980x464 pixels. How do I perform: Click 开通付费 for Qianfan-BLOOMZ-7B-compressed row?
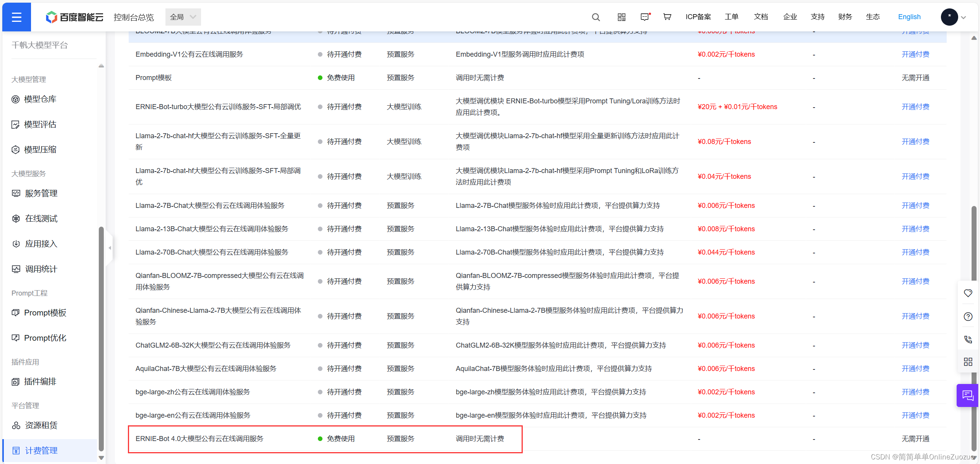[x=915, y=281]
